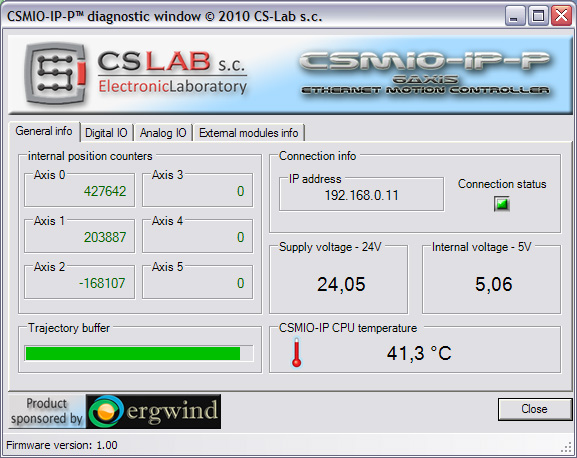Click the green connection status indicator
This screenshot has height=458, width=577.
(x=502, y=204)
